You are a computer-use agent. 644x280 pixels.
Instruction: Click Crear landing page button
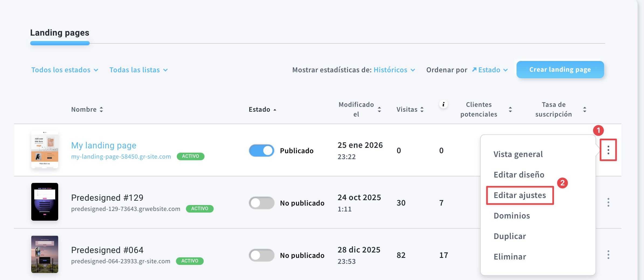560,70
